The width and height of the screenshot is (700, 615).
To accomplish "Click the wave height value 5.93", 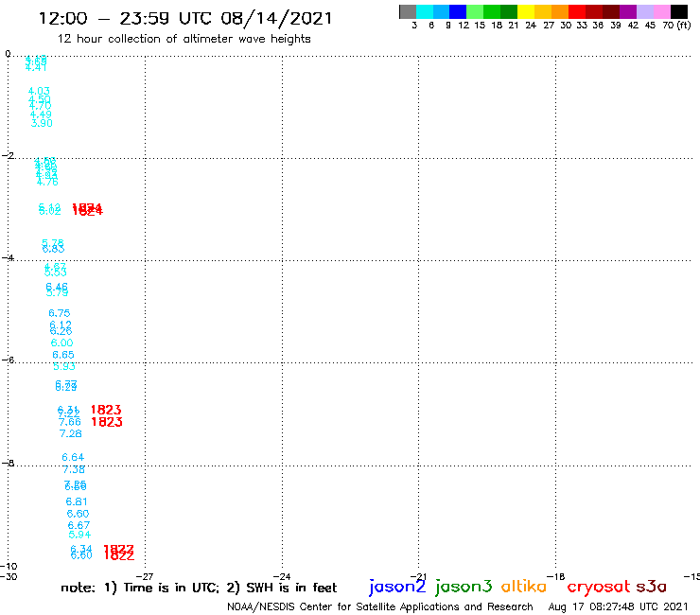I will click(64, 366).
